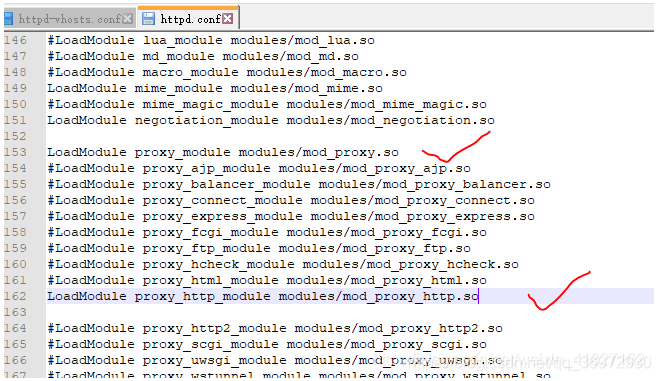Click the negotiation_module line
The height and width of the screenshot is (381, 661).
pos(271,121)
